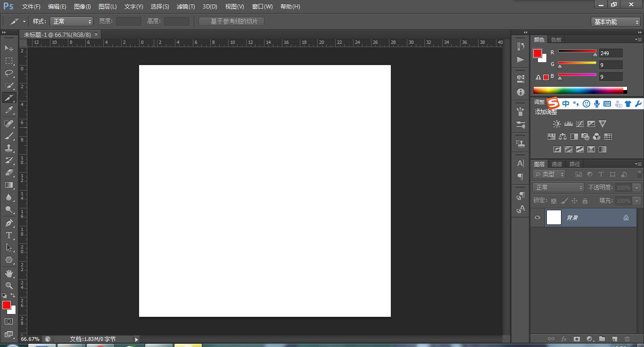The height and width of the screenshot is (347, 644).
Task: Toggle Quick Mask mode
Action: click(9, 322)
